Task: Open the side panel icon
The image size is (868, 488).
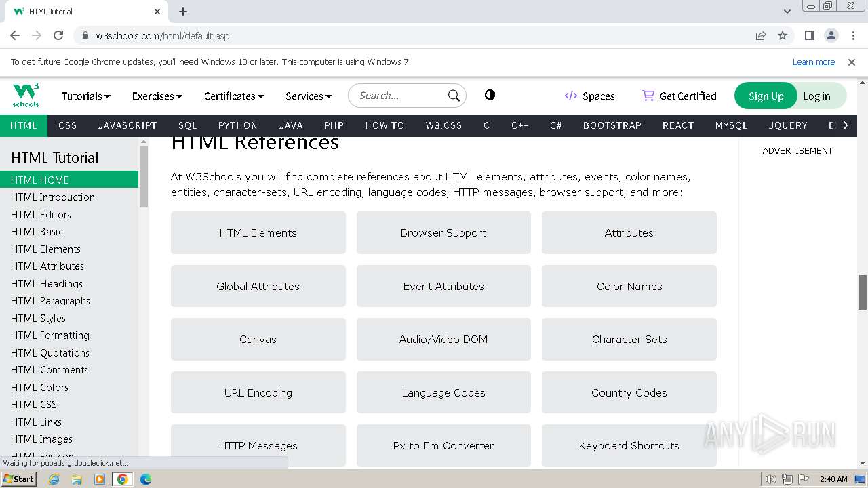Action: 809,35
